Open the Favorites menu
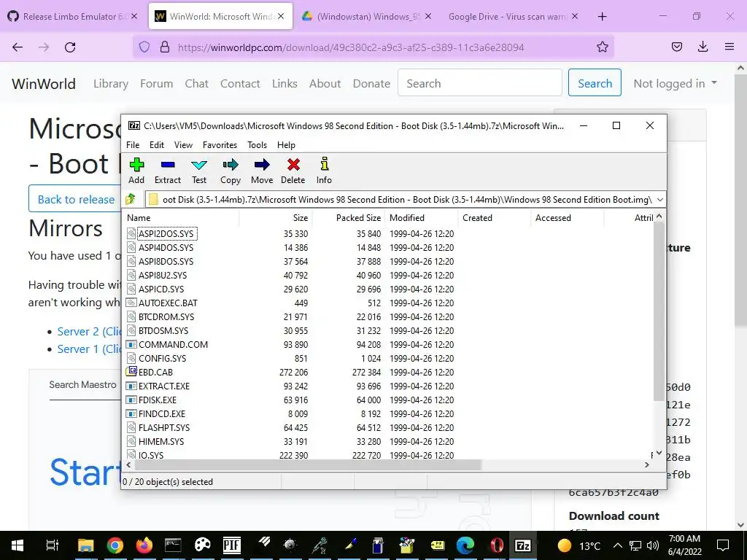The height and width of the screenshot is (560, 747). click(220, 145)
